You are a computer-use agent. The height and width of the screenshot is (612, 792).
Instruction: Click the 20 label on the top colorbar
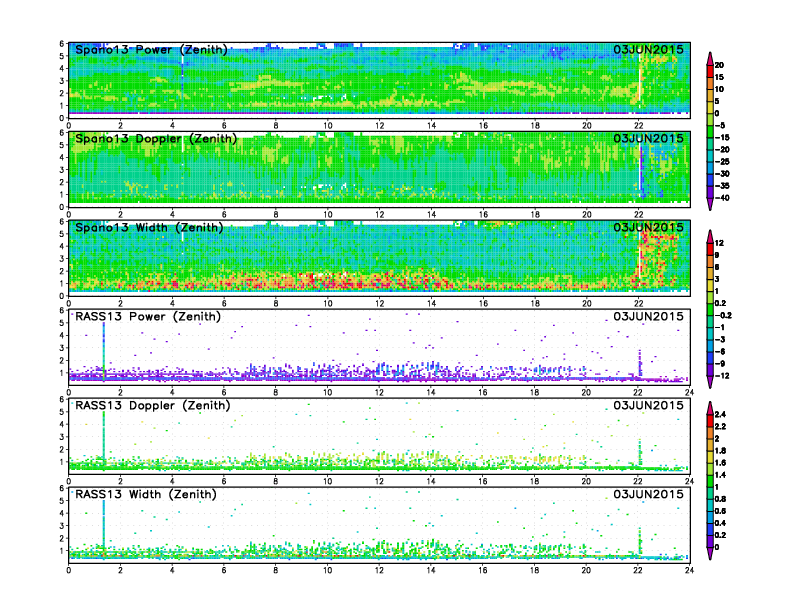[719, 65]
